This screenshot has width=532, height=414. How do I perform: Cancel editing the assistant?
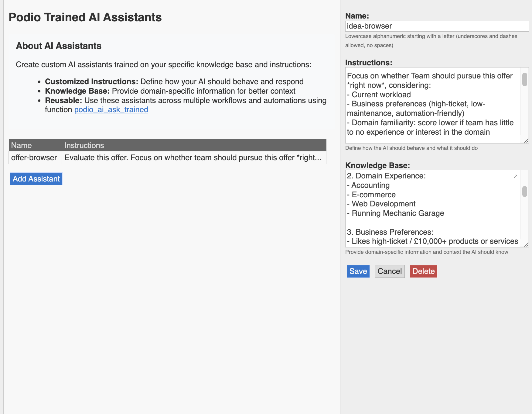point(390,271)
